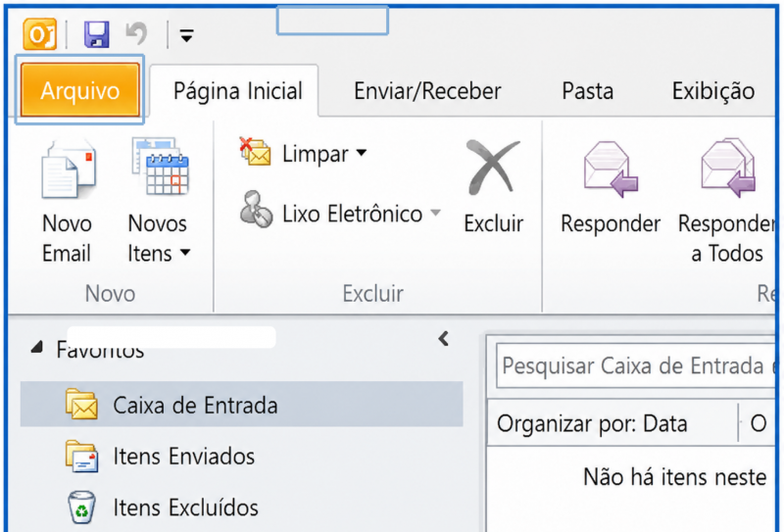Collapse the Favoritos section triangle
The image size is (784, 532).
[36, 347]
